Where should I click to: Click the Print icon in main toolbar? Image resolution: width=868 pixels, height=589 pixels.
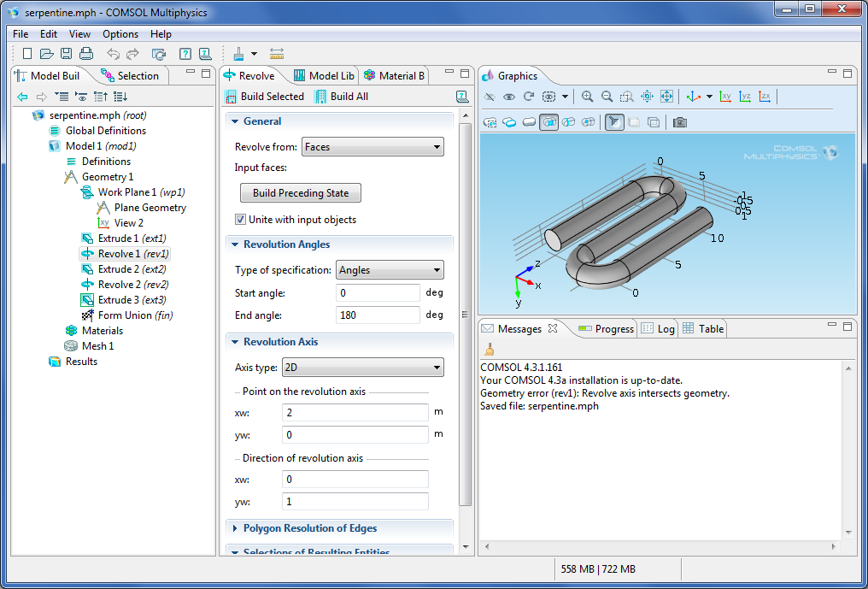[85, 54]
